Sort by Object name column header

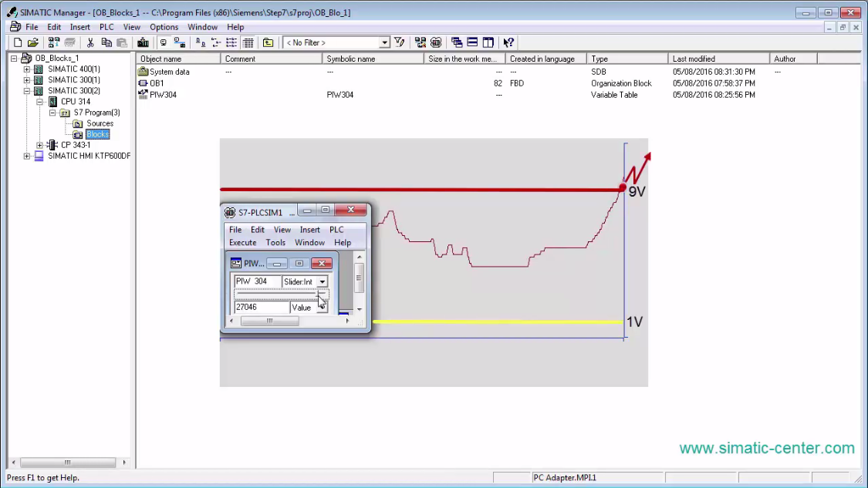click(x=178, y=59)
